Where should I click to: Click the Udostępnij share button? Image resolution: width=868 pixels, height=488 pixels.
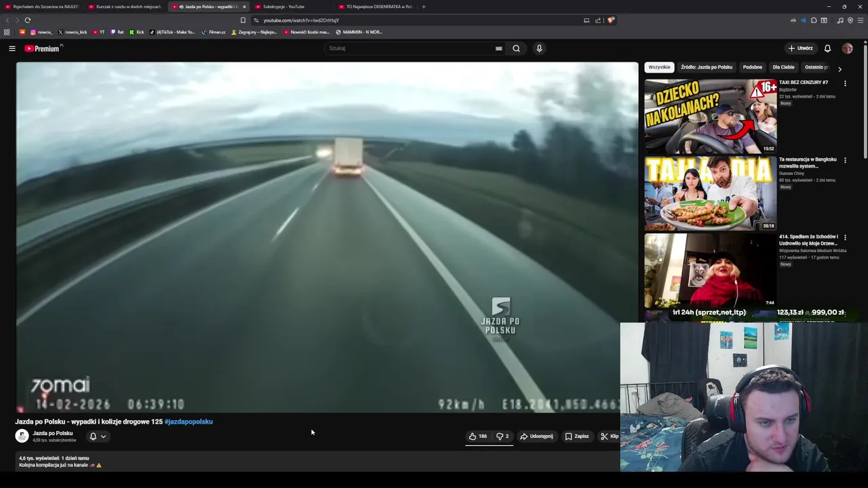(536, 436)
